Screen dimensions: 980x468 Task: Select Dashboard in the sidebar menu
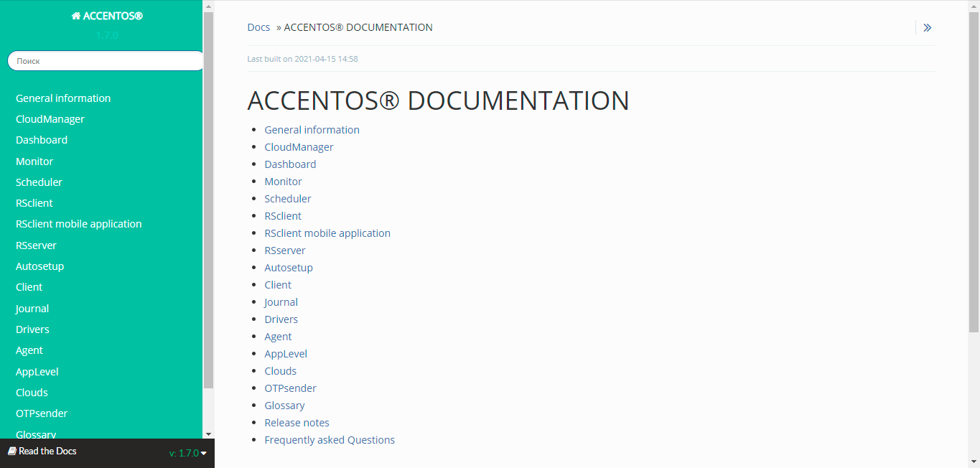click(42, 140)
